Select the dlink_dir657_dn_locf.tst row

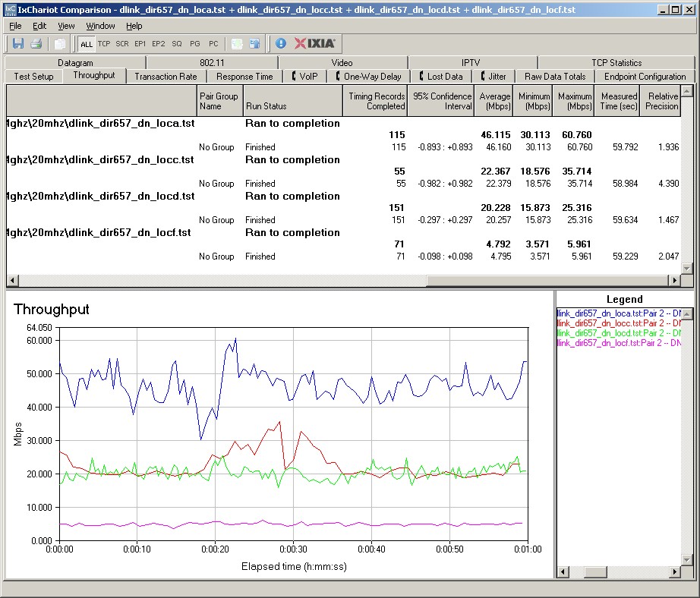point(343,232)
